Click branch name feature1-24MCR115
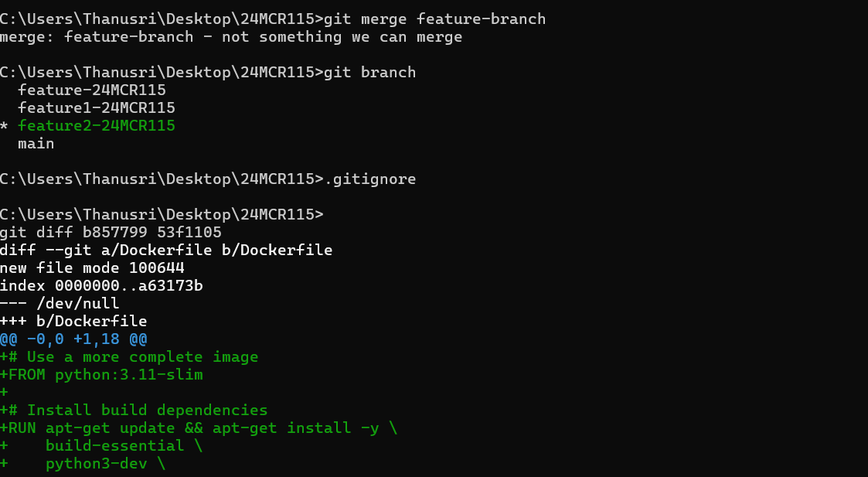 coord(97,107)
